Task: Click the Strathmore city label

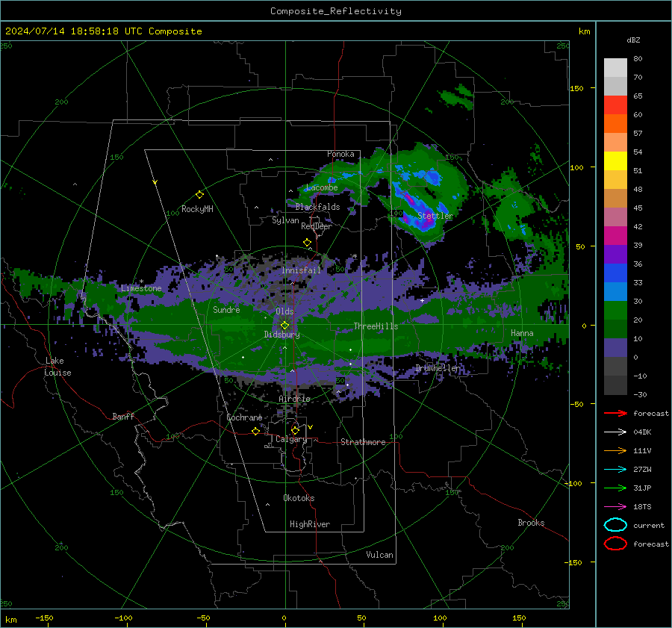Action: [x=363, y=442]
